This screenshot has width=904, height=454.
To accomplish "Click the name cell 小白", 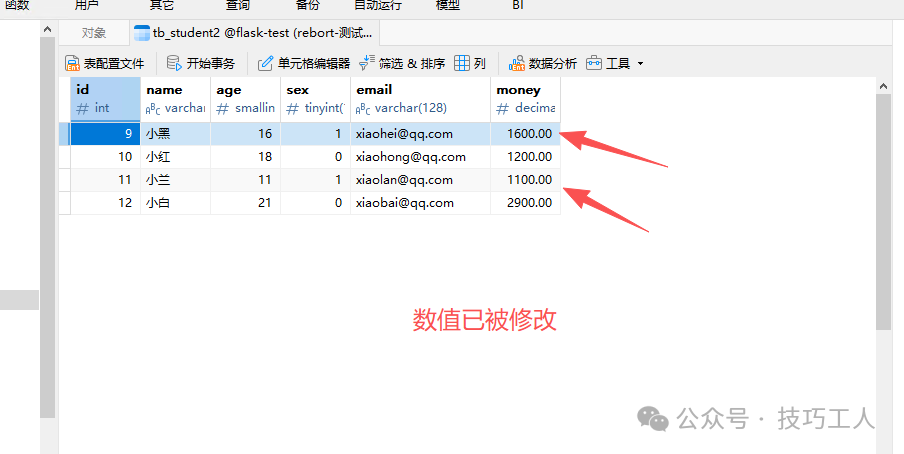I will (175, 203).
